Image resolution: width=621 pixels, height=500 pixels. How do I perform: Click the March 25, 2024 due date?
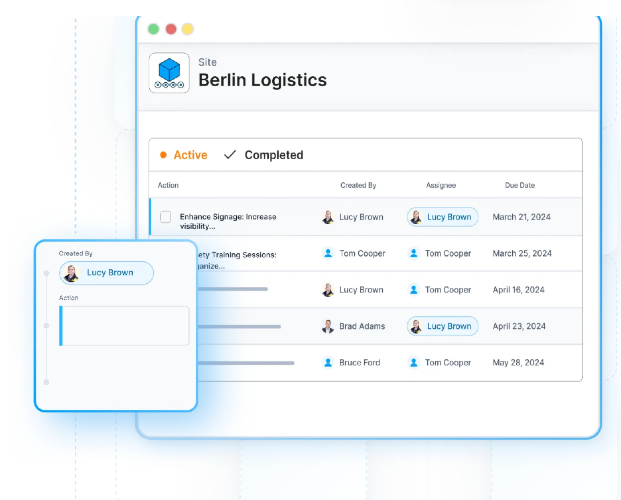(x=522, y=253)
